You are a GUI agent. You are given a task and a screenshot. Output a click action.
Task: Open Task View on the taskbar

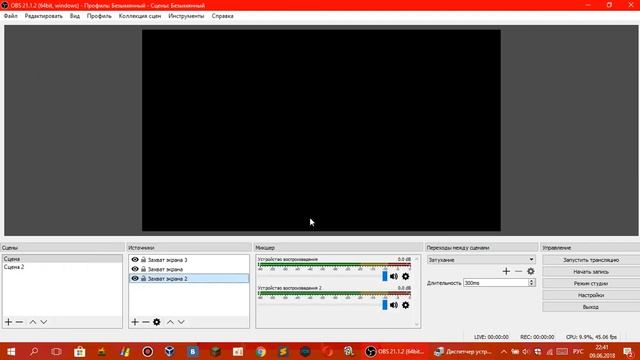56,351
